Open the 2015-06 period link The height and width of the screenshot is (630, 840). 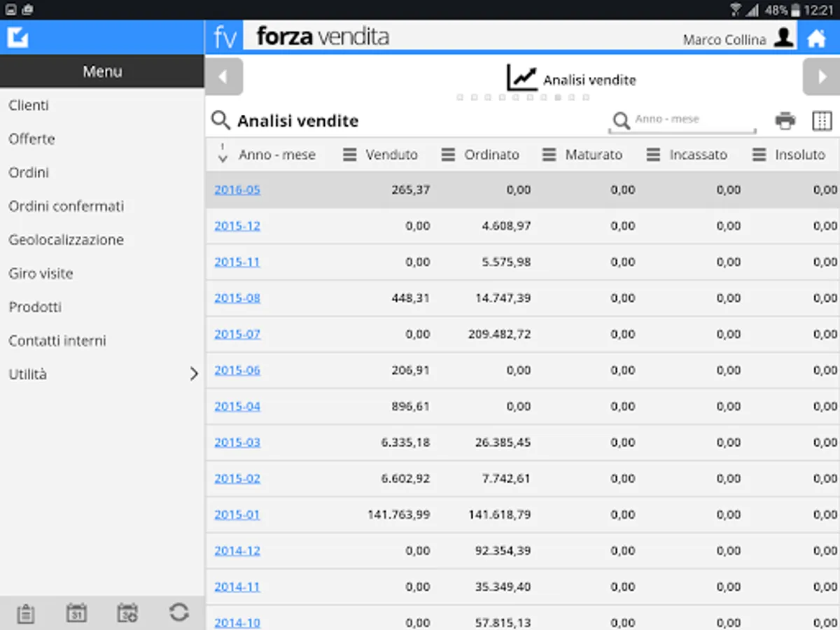[237, 370]
